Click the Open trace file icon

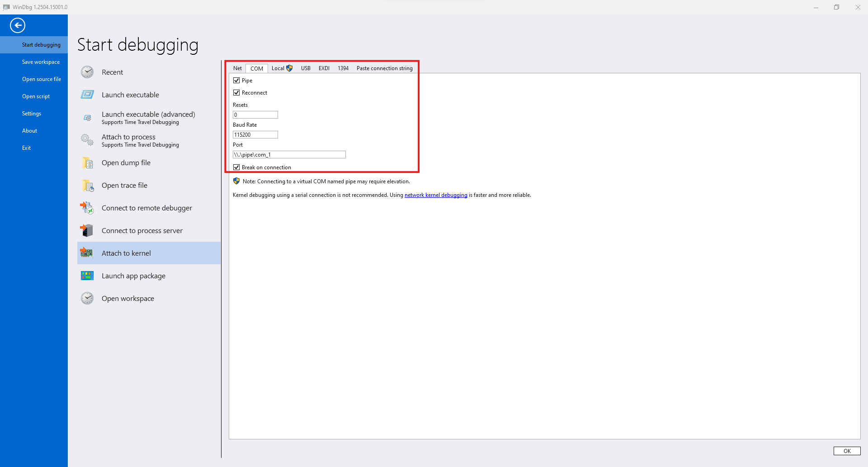point(87,186)
